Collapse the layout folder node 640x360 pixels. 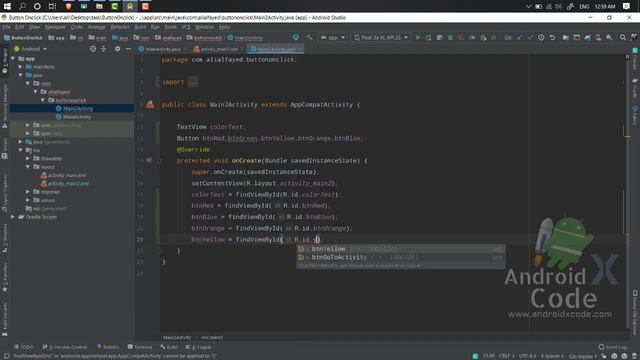pyautogui.click(x=28, y=167)
